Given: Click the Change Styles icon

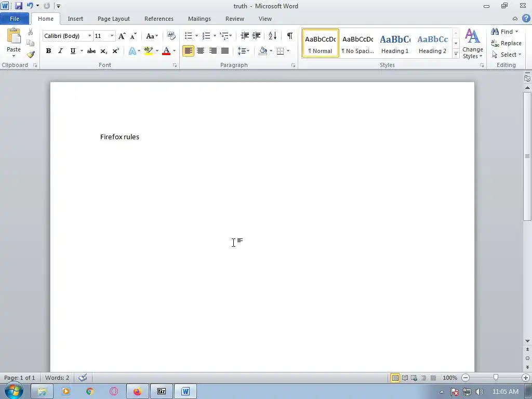Looking at the screenshot, I should point(472,36).
